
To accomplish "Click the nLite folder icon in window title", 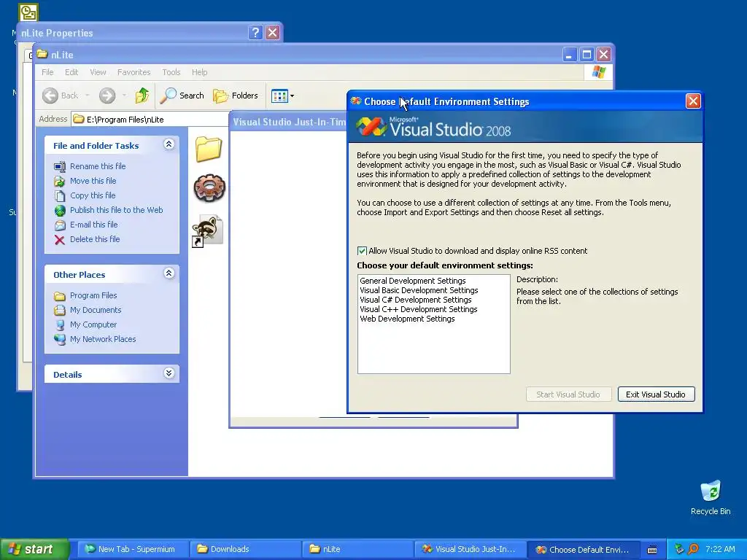I will pos(42,54).
